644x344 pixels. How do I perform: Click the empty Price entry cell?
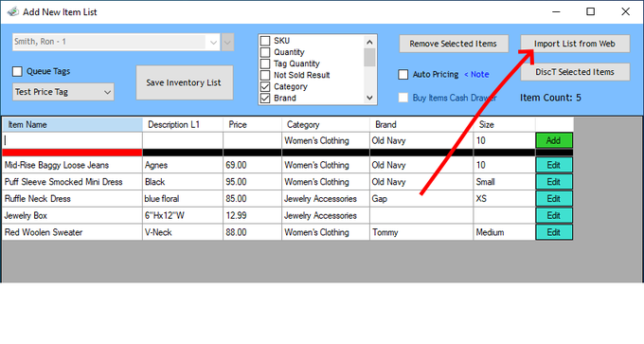[253, 140]
